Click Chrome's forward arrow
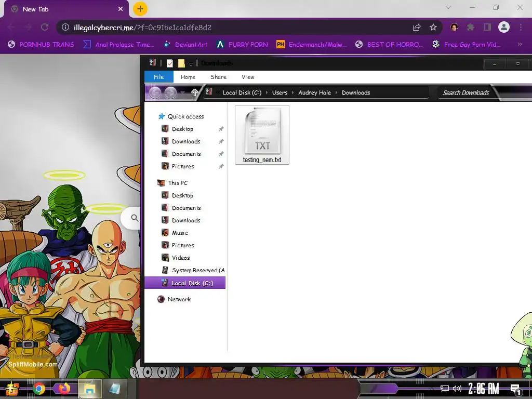This screenshot has height=399, width=532. coord(28,27)
